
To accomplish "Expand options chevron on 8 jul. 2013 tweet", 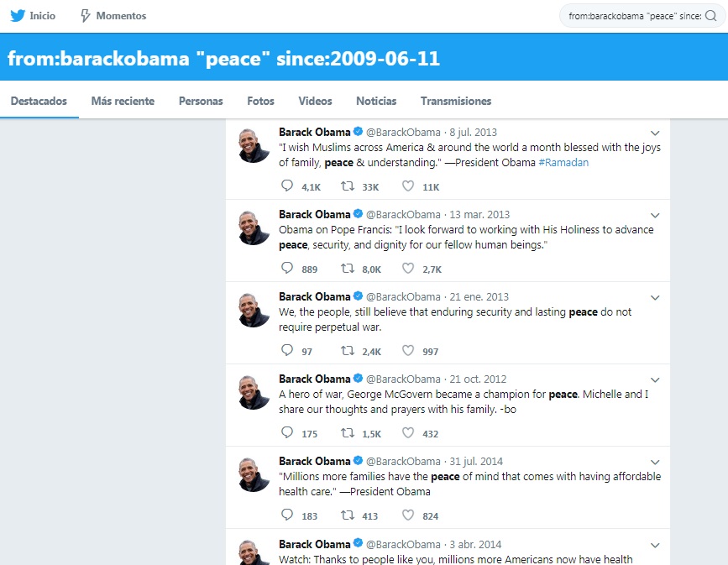I will pyautogui.click(x=655, y=133).
